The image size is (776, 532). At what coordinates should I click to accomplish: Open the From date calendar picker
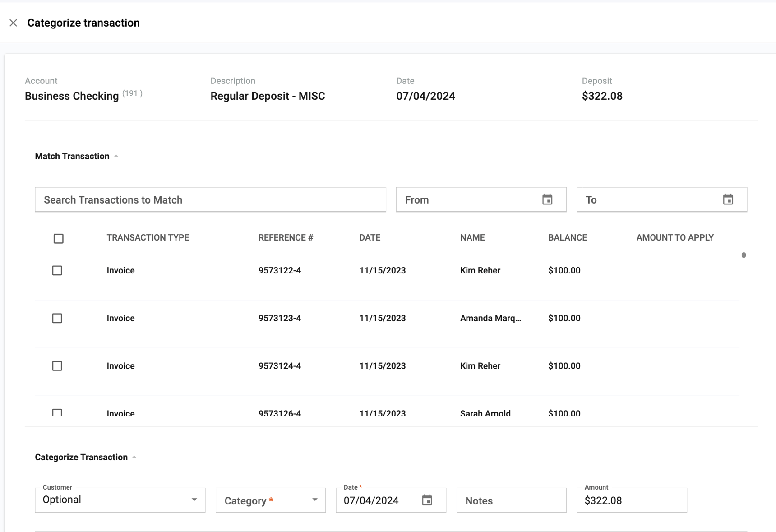click(x=547, y=199)
